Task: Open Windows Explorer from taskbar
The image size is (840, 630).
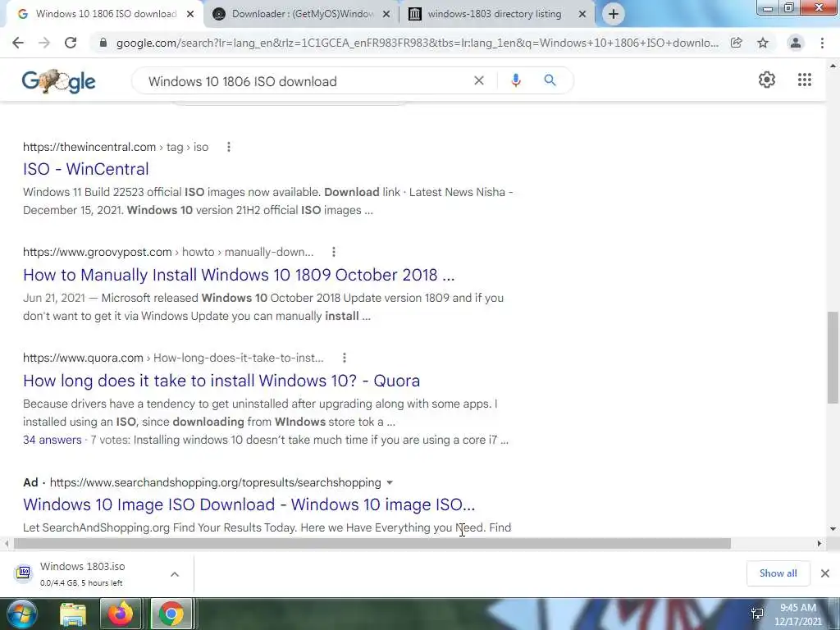Action: [73, 614]
